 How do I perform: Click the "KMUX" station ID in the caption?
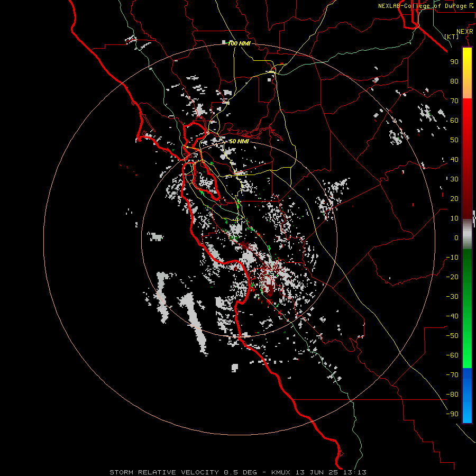281,472
